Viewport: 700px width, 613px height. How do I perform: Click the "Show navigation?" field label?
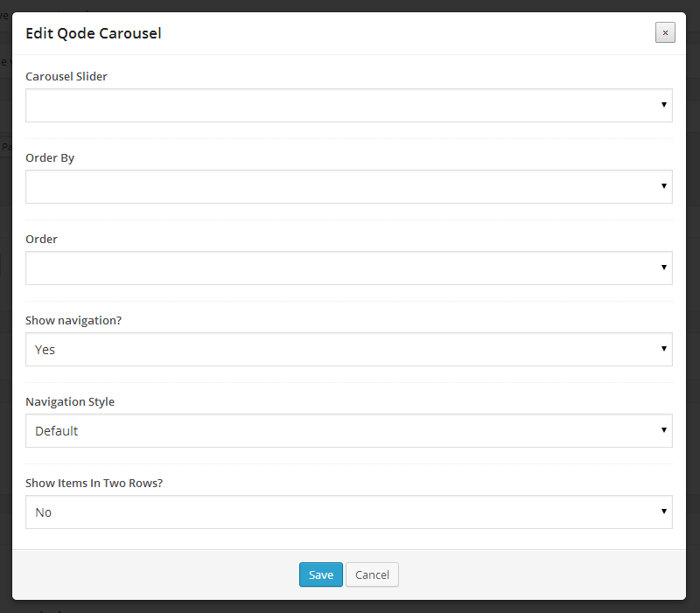[73, 321]
